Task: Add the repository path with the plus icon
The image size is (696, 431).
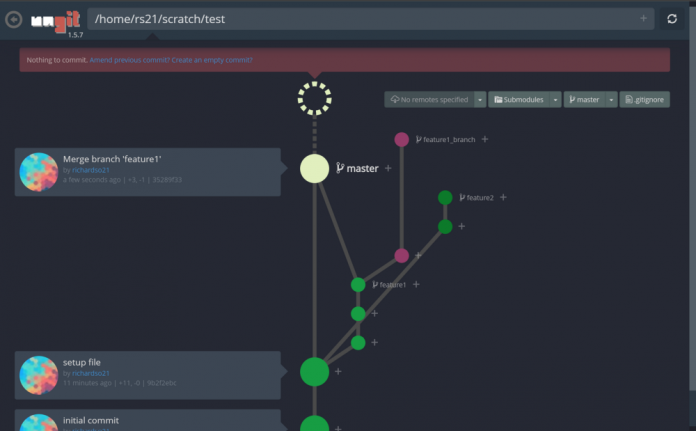Action: pos(643,18)
